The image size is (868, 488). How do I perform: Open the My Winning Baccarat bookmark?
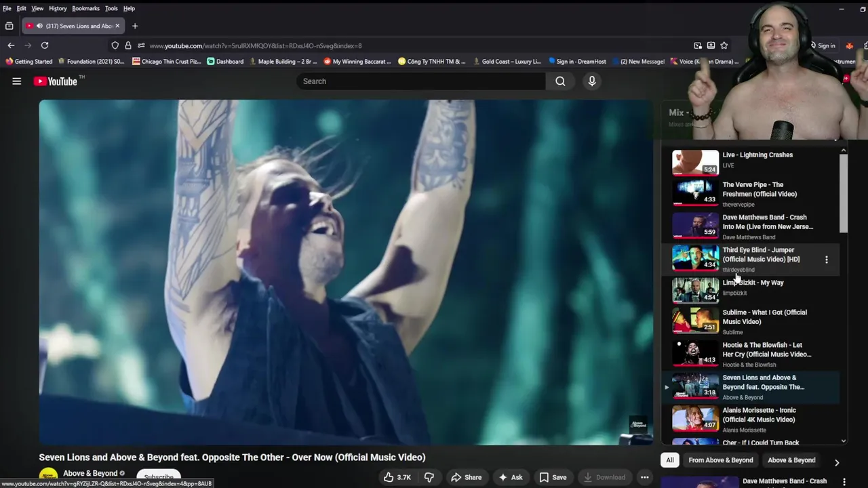click(x=357, y=61)
